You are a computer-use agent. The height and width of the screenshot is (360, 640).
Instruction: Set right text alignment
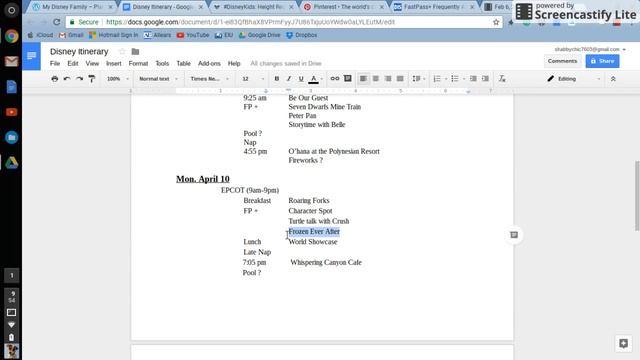point(388,78)
